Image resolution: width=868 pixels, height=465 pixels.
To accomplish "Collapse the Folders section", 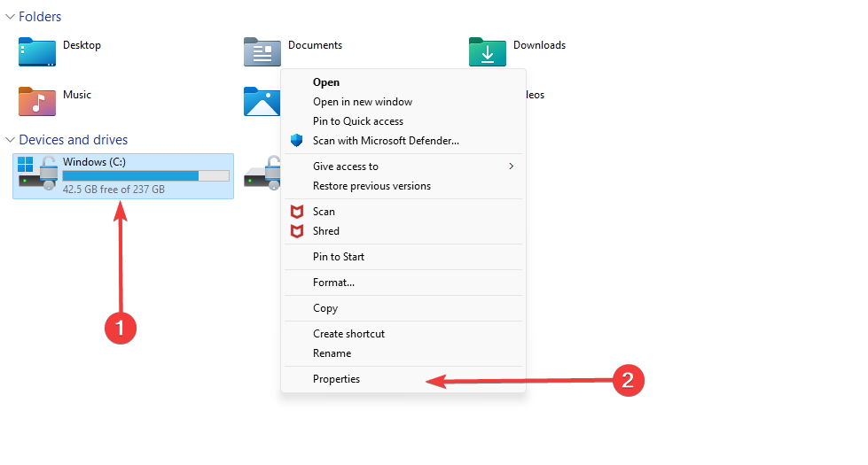I will (10, 17).
